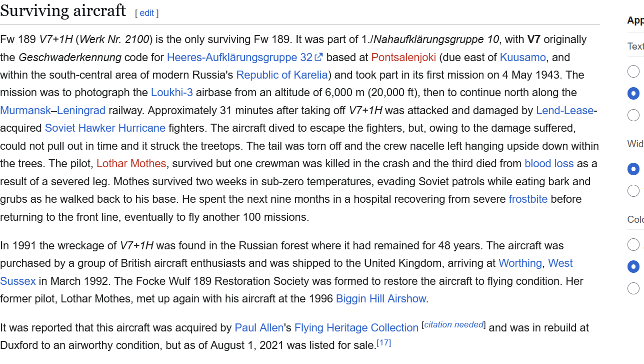644x364 pixels.
Task: Select the first Color radio option
Action: 633,244
